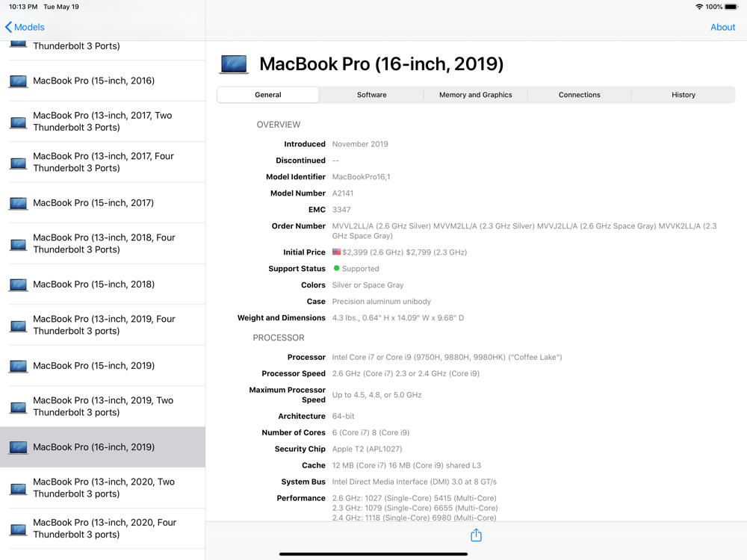The width and height of the screenshot is (747, 560).
Task: Open the About page
Action: point(722,27)
